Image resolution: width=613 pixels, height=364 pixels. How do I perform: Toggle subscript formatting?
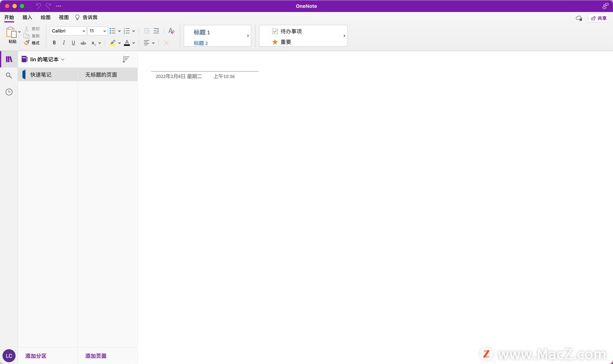click(93, 43)
